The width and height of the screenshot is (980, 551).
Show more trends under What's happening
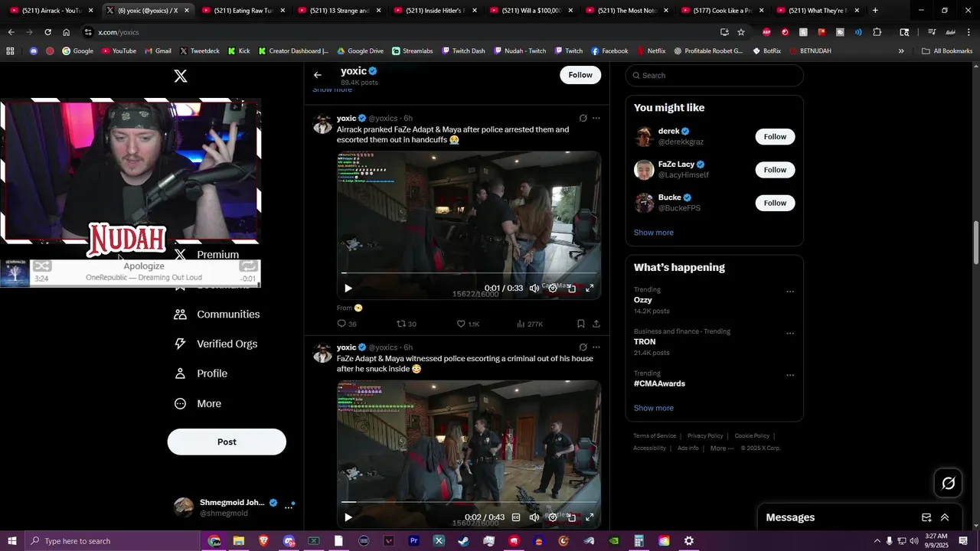pos(653,408)
